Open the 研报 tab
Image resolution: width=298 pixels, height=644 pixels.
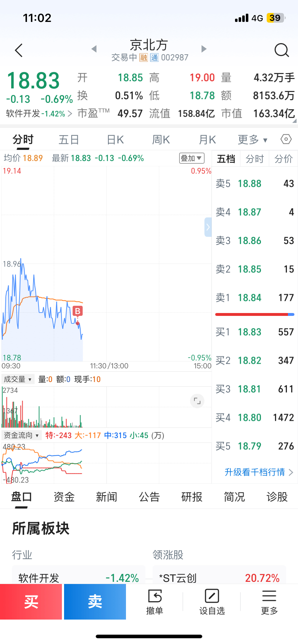(x=192, y=497)
